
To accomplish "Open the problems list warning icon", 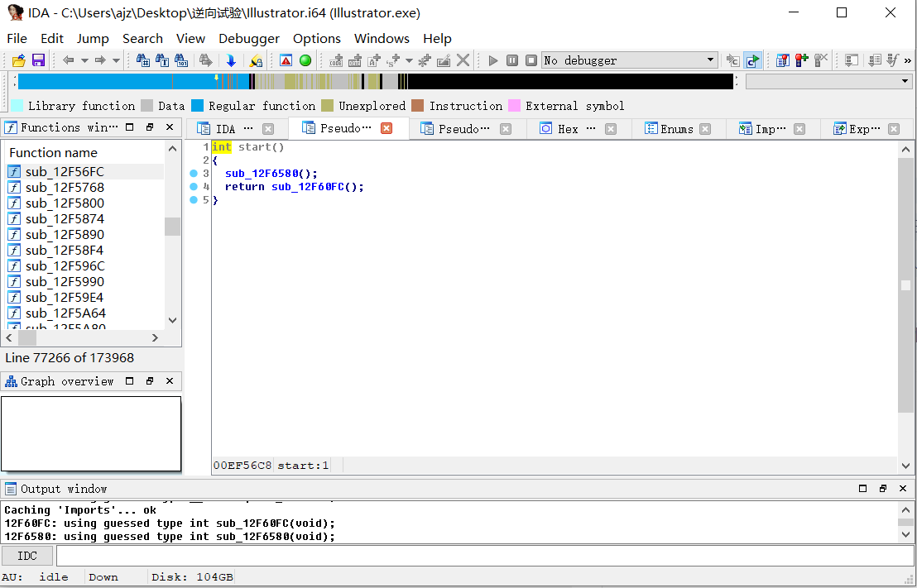I will click(286, 60).
